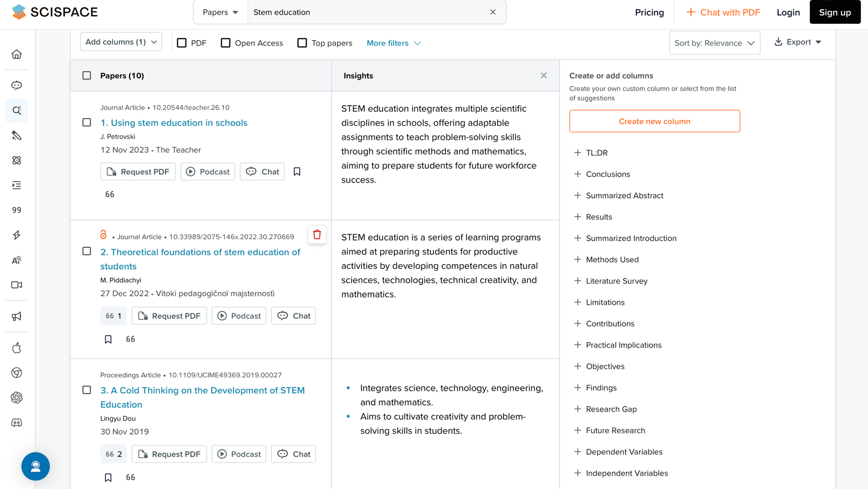Click the 66 1 citations badge of paper 2

113,316
